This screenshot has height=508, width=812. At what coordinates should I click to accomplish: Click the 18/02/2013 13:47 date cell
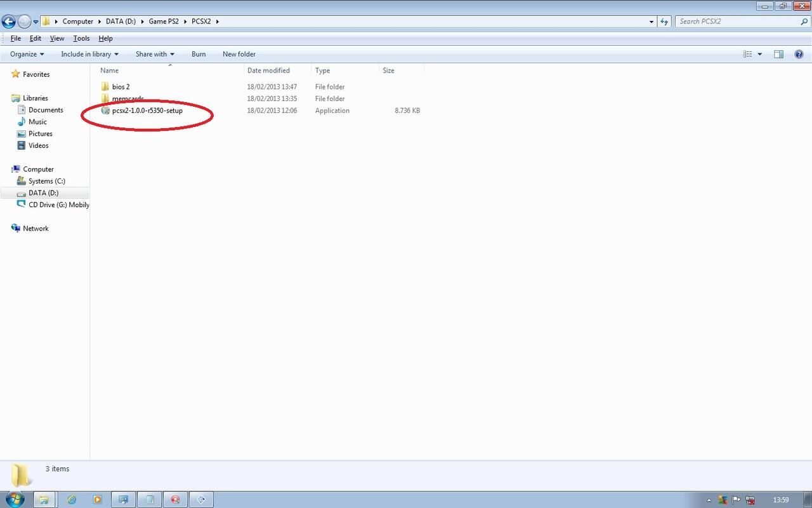coord(272,87)
